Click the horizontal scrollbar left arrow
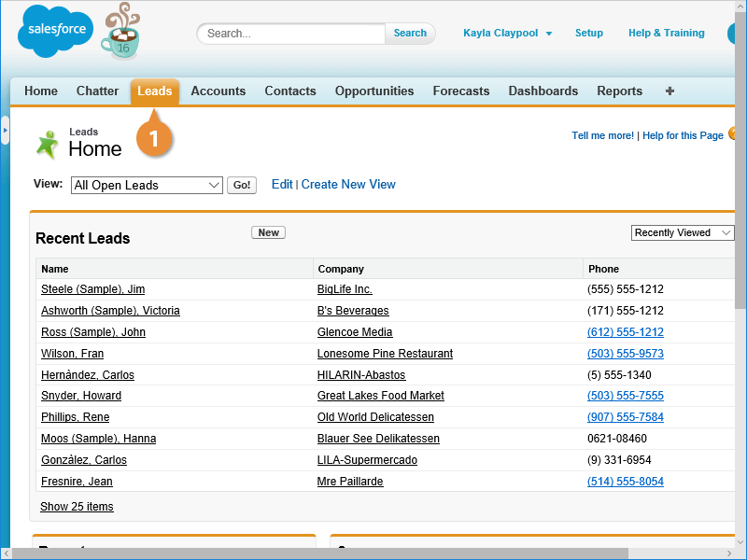This screenshot has width=747, height=560. (6, 553)
